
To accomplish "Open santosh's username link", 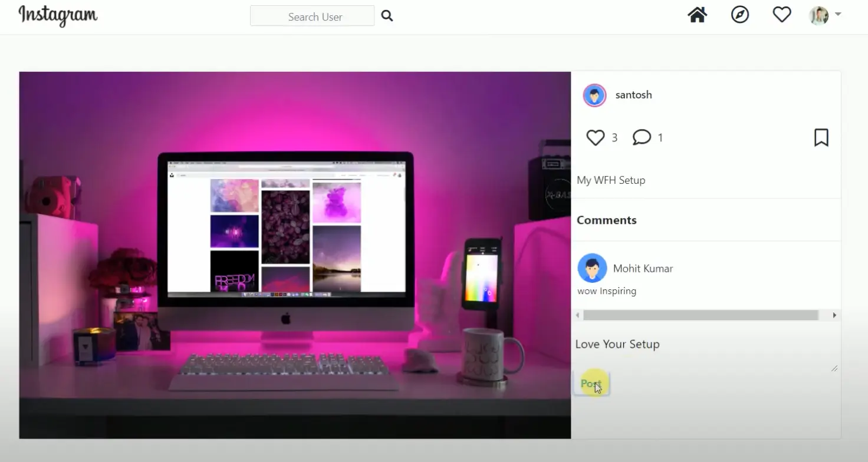I will (x=633, y=94).
